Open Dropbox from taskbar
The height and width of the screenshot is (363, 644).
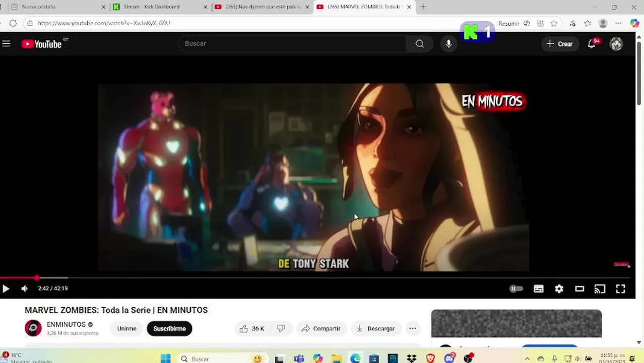(x=412, y=358)
